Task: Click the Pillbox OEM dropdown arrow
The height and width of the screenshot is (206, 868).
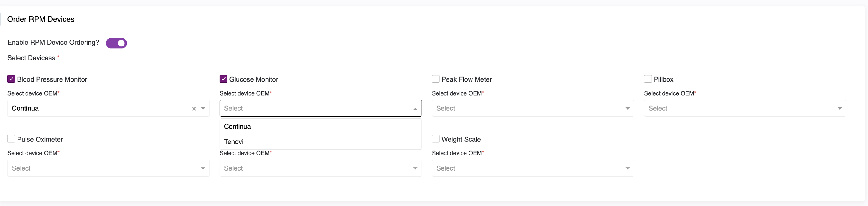Action: (839, 109)
